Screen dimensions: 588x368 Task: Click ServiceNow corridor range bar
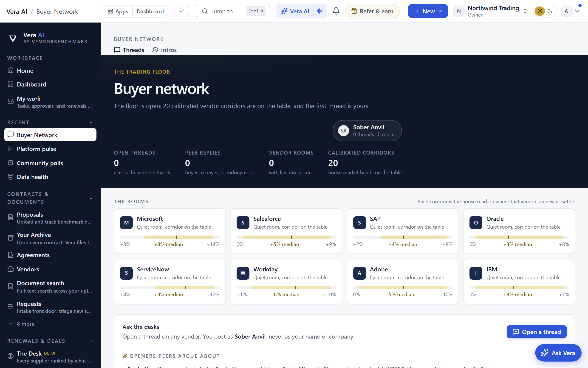point(170,288)
